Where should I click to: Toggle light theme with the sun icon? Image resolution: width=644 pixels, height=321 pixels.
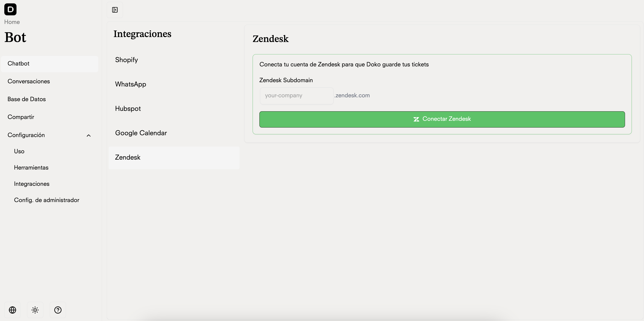(35, 310)
